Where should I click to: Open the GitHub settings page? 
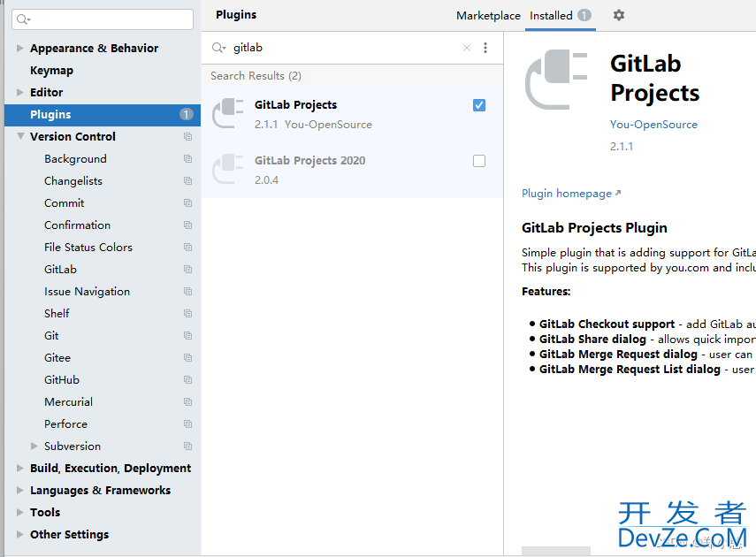click(62, 380)
